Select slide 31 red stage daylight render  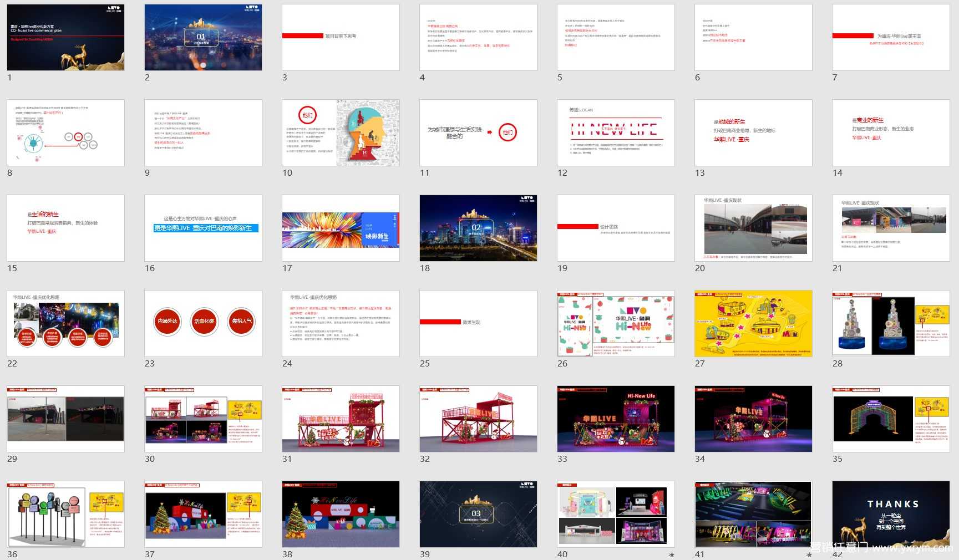[x=341, y=419]
